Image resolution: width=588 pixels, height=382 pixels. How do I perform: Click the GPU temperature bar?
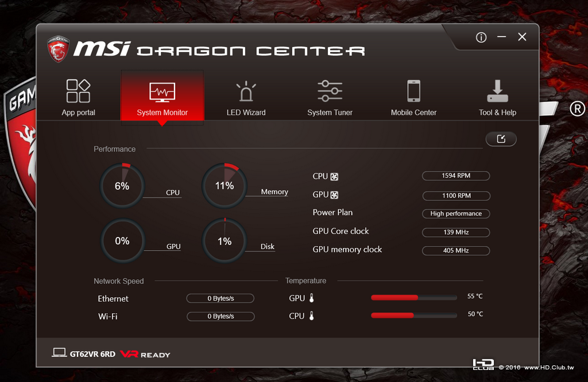pos(413,297)
